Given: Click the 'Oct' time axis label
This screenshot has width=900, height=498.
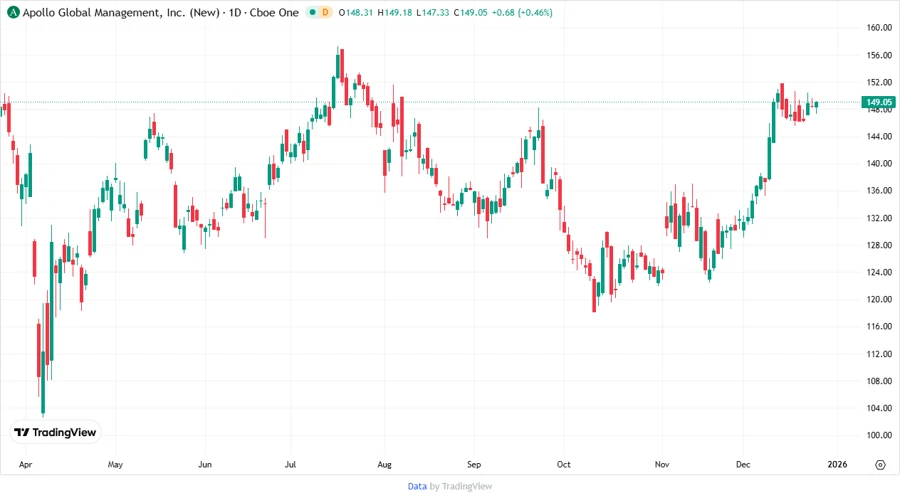Looking at the screenshot, I should click(x=564, y=465).
